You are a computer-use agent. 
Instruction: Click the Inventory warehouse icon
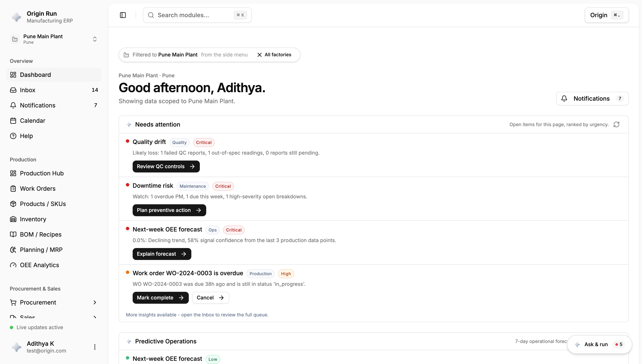click(x=13, y=219)
